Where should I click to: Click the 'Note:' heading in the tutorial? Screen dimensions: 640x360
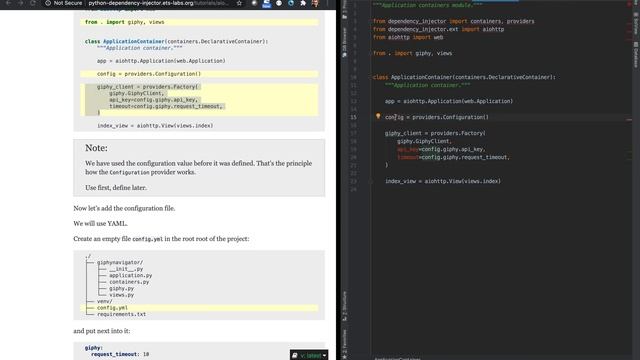(x=96, y=148)
